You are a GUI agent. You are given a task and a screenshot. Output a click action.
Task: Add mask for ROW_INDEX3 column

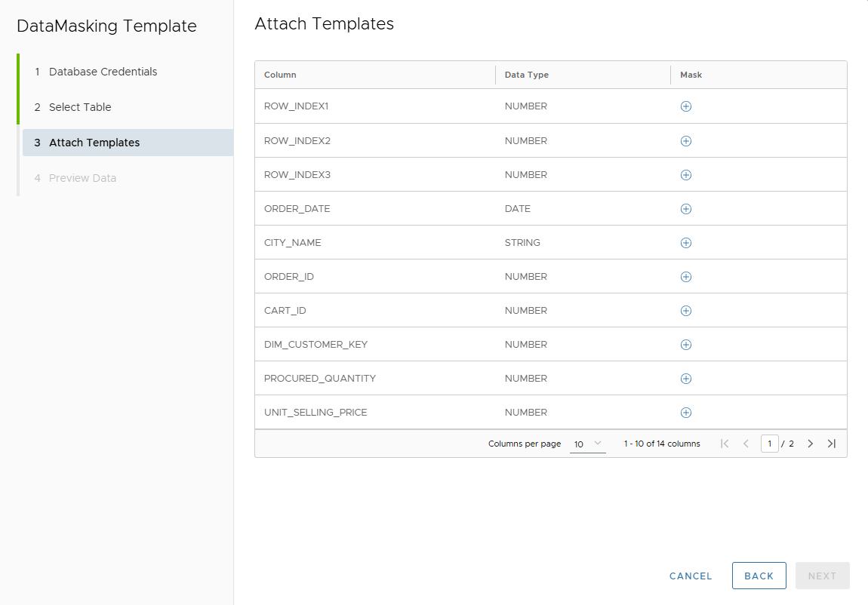(x=685, y=175)
